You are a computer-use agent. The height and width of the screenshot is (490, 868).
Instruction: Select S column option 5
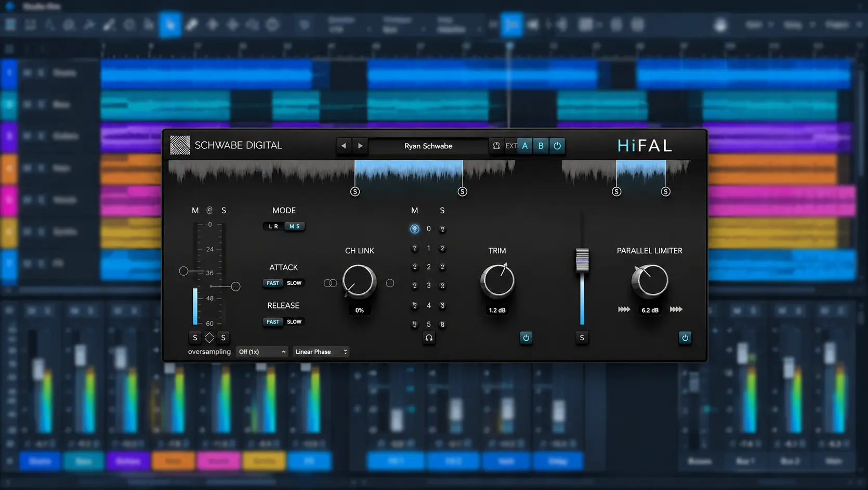tap(442, 324)
